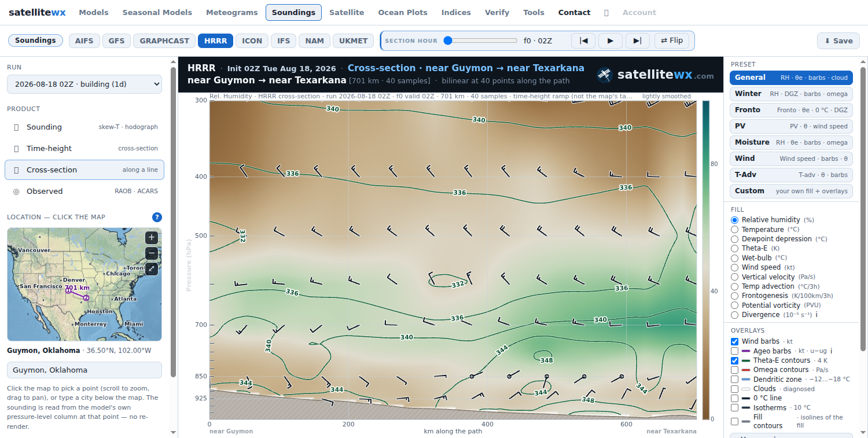Open the Satellite menu
The width and height of the screenshot is (868, 438).
[x=347, y=12]
